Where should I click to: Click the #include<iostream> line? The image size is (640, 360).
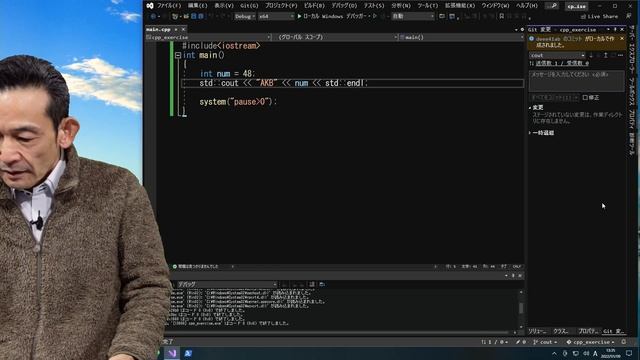[x=221, y=46]
